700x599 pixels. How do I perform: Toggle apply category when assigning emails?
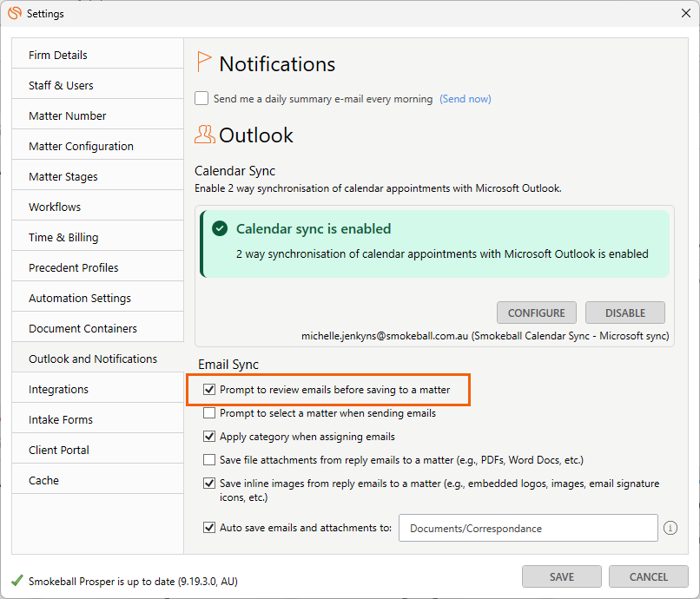point(209,436)
